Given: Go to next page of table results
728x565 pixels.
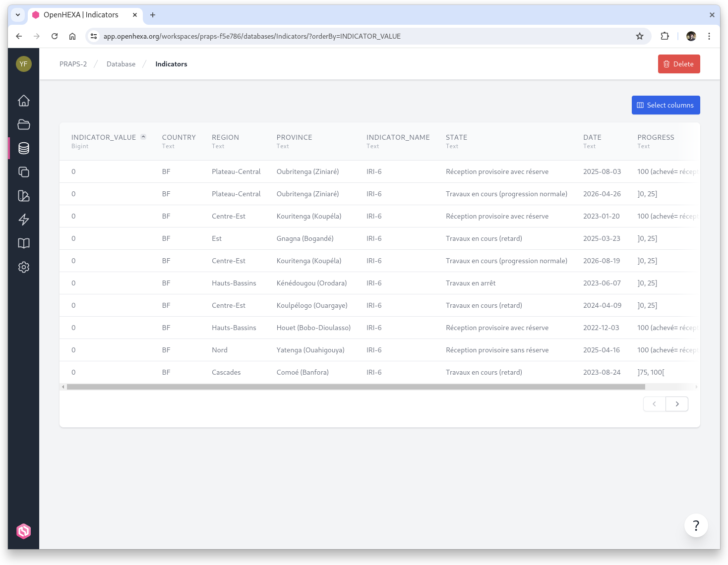Looking at the screenshot, I should click(x=677, y=404).
